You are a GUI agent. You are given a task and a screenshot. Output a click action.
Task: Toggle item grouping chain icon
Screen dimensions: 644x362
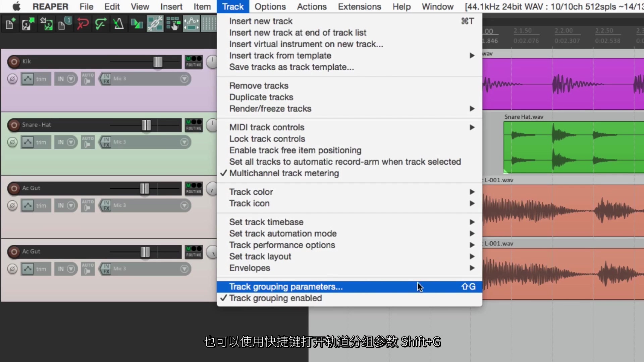coord(155,24)
